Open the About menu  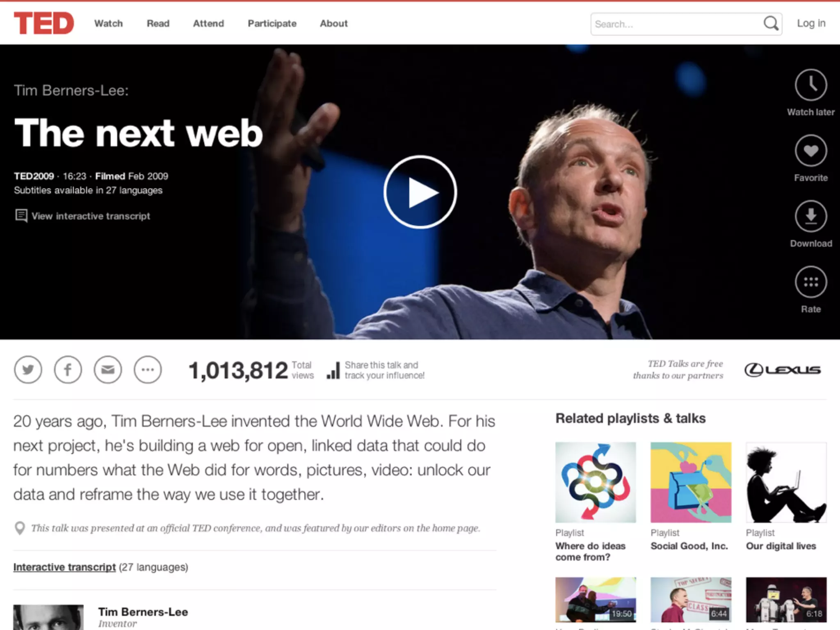tap(334, 23)
